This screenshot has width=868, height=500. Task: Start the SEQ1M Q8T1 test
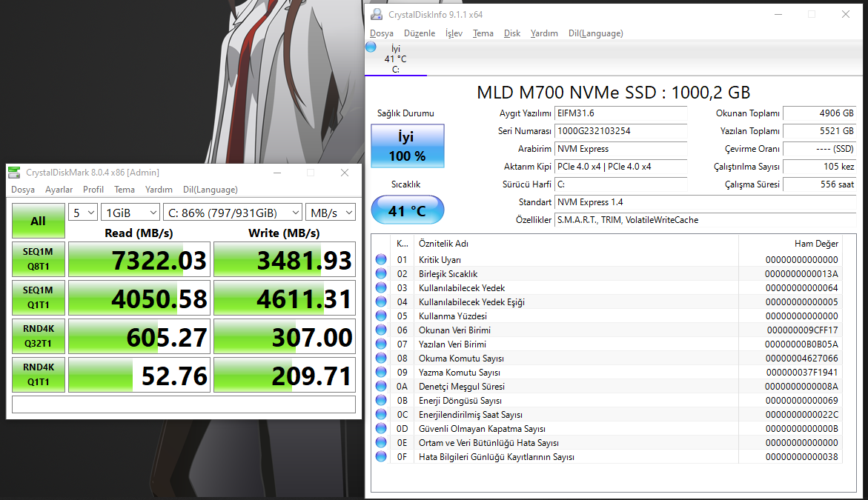tap(39, 259)
